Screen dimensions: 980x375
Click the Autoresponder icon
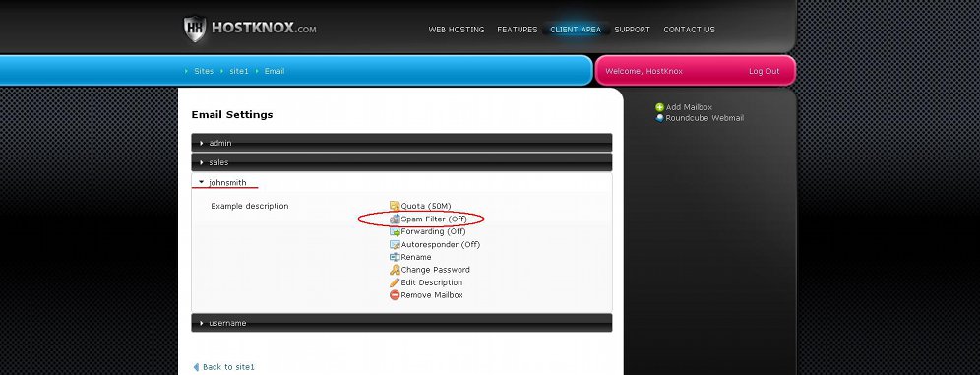pyautogui.click(x=395, y=244)
